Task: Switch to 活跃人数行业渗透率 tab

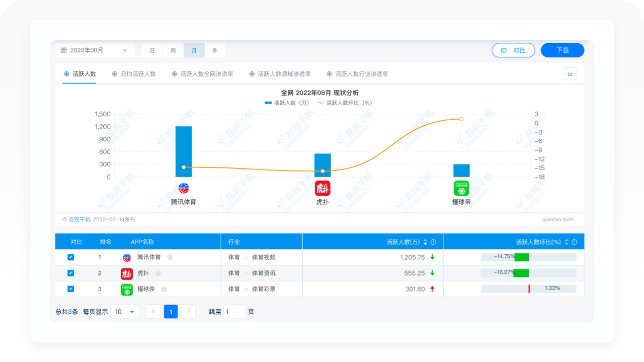Action: [x=357, y=74]
